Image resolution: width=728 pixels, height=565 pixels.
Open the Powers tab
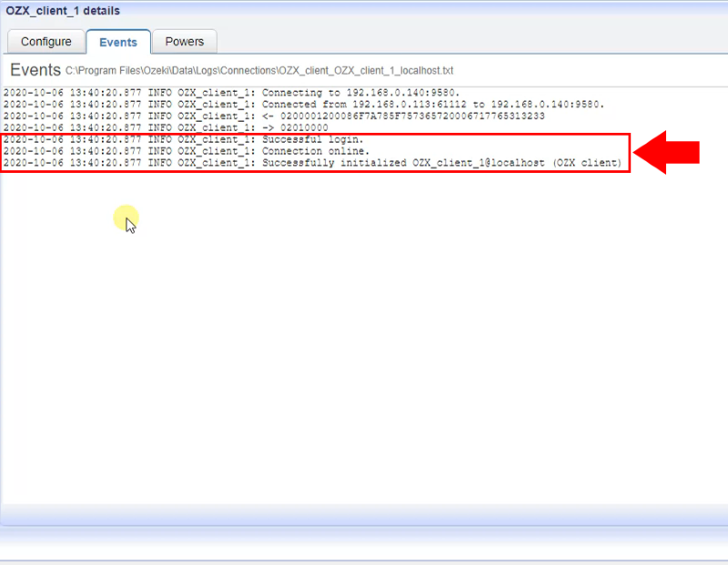[x=185, y=42]
